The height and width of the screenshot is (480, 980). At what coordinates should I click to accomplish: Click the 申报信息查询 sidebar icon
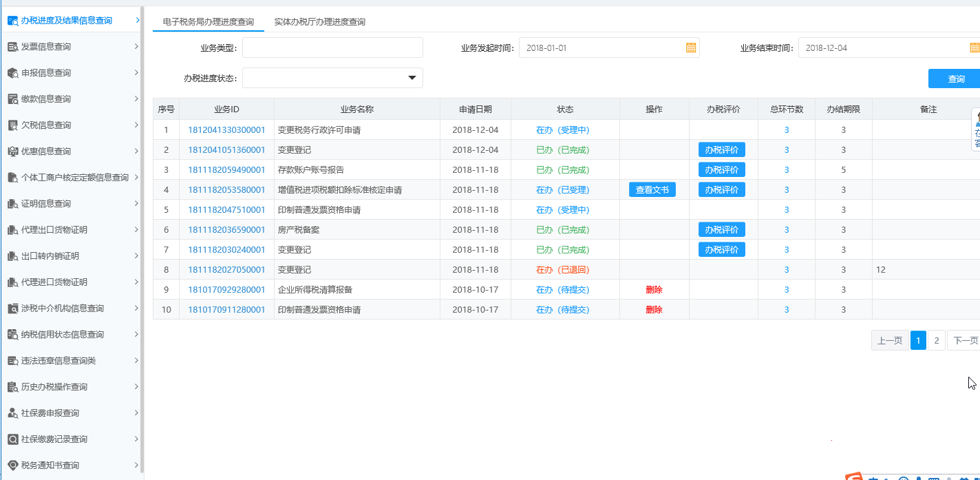(x=12, y=73)
